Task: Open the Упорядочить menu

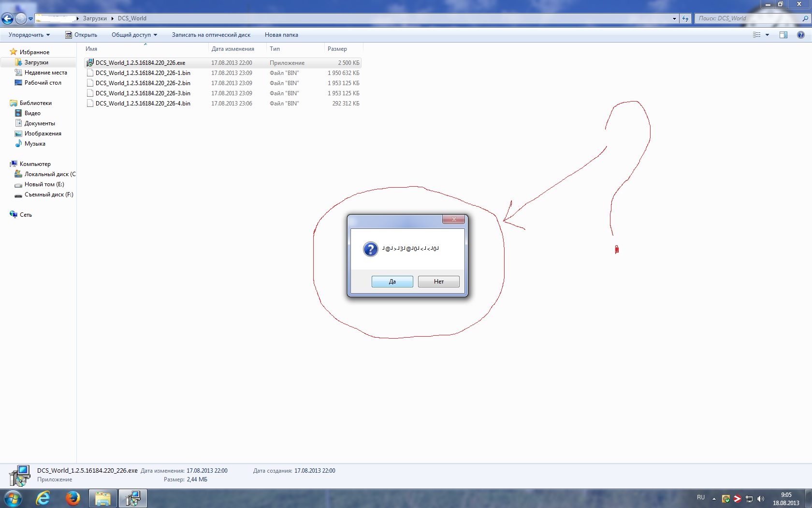Action: (29, 35)
